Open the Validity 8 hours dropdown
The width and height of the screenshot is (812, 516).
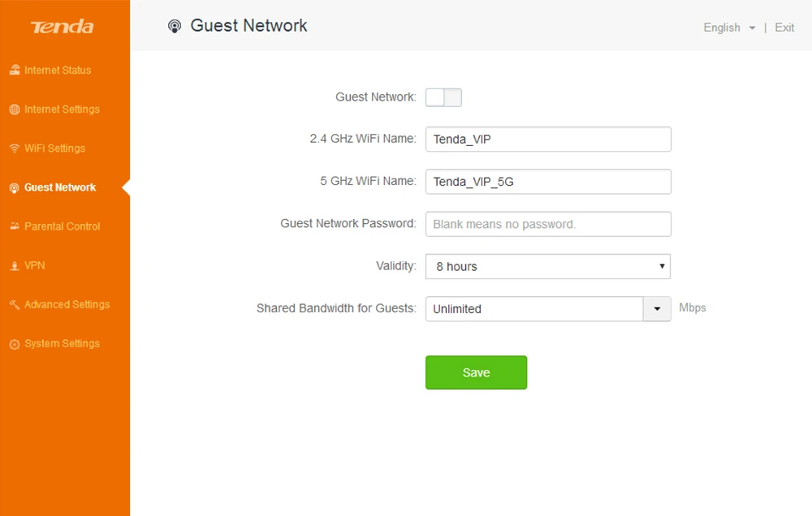tap(548, 267)
